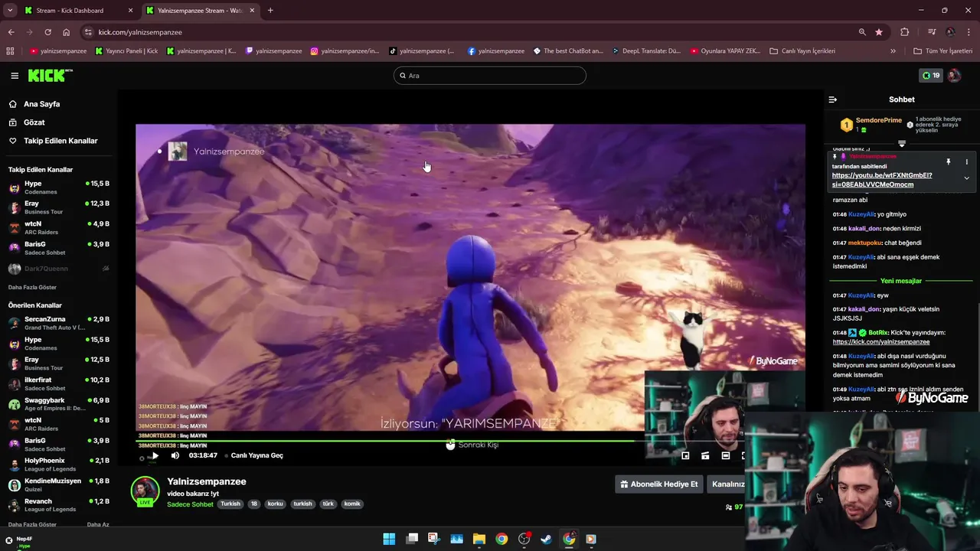Select the komik tag
The image size is (980, 551).
pos(352,504)
